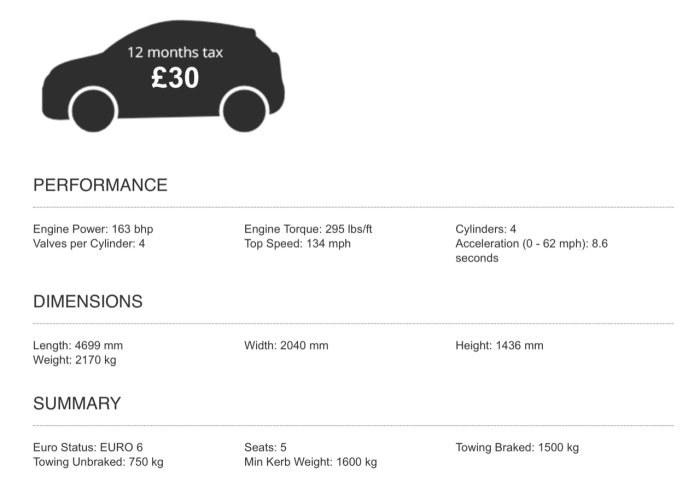Click the Height 1436 mm entry

[x=499, y=345]
